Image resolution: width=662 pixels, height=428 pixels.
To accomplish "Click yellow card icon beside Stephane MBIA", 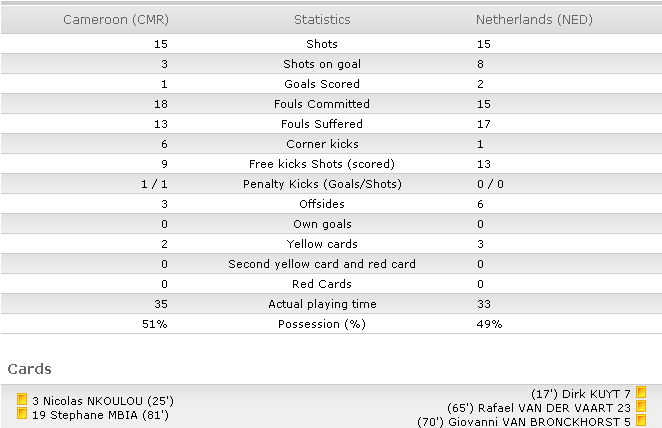I will (22, 413).
